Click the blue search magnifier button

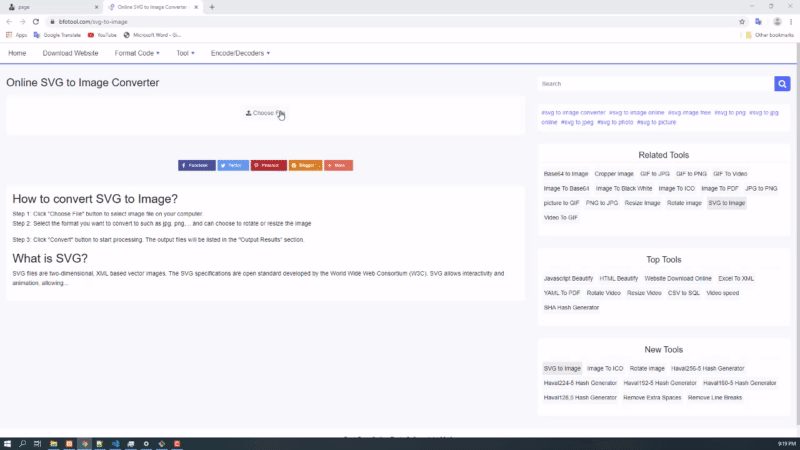tap(782, 84)
